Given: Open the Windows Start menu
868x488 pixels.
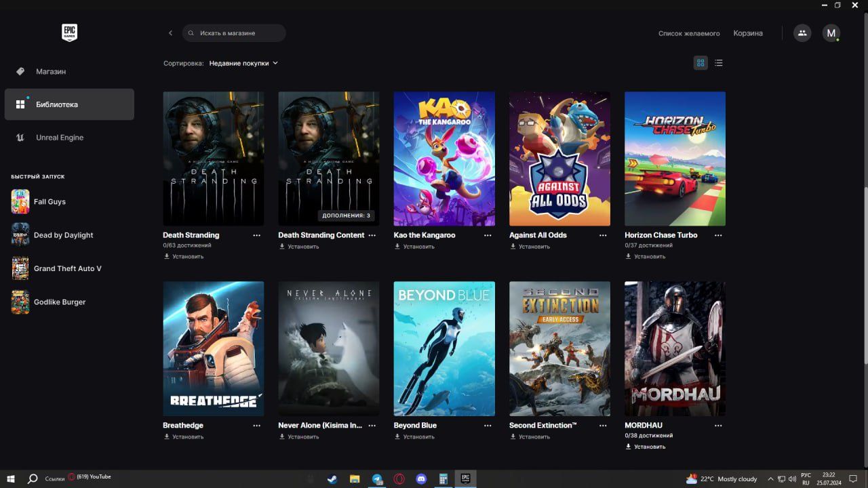Looking at the screenshot, I should coord(10,479).
